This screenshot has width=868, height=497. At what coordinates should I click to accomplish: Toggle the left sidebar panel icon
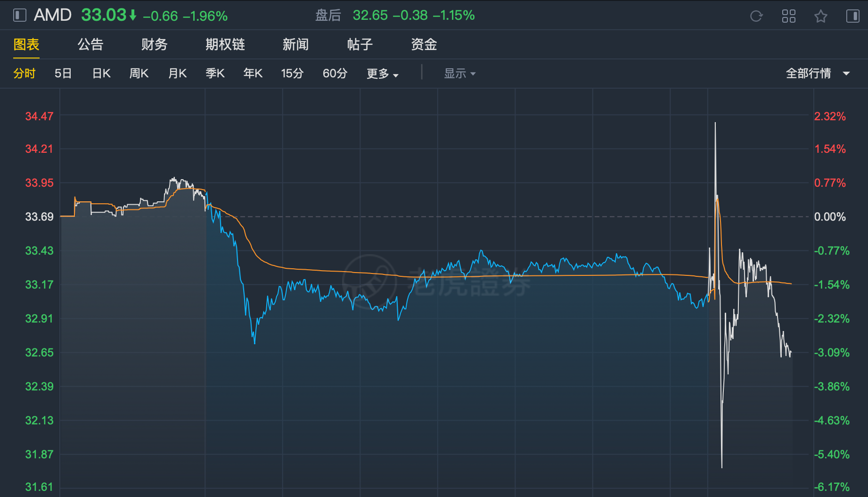pos(19,16)
